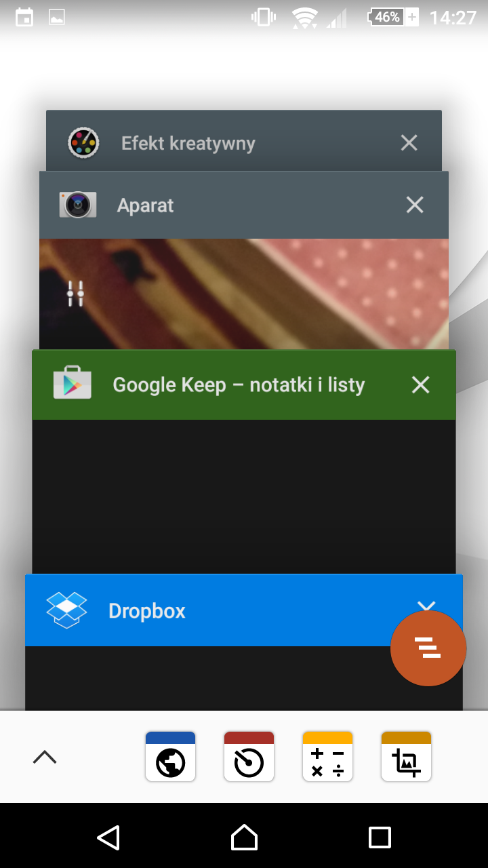This screenshot has height=868, width=488.
Task: Open the calculator small app
Action: tap(327, 757)
